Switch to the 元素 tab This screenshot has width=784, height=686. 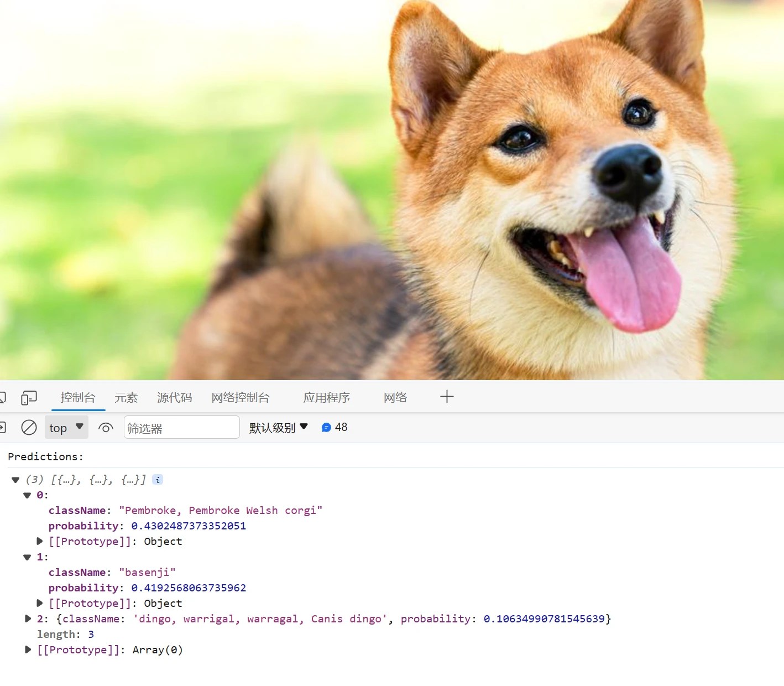click(x=126, y=397)
